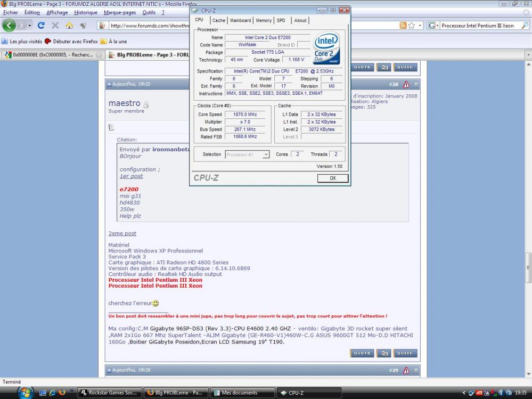
Task: Click the multi-quote icon beside the lower QUOTE button
Action: click(384, 353)
